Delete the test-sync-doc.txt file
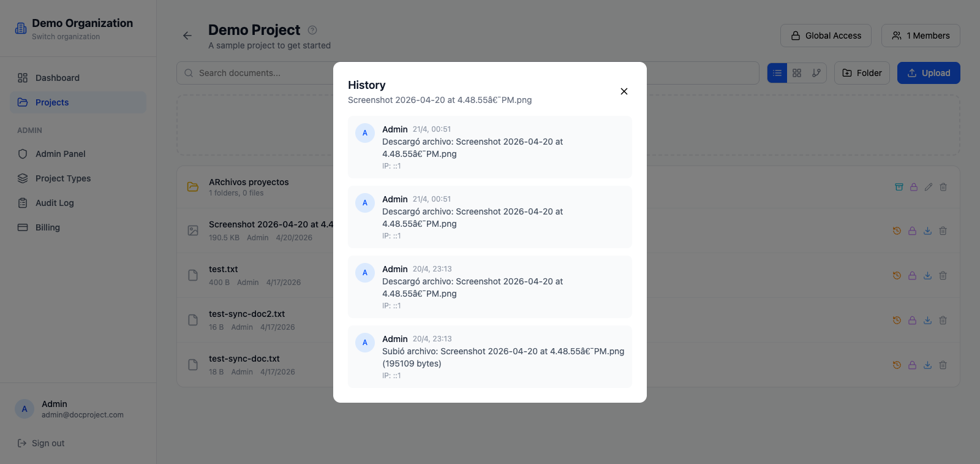This screenshot has height=464, width=980. tap(943, 365)
